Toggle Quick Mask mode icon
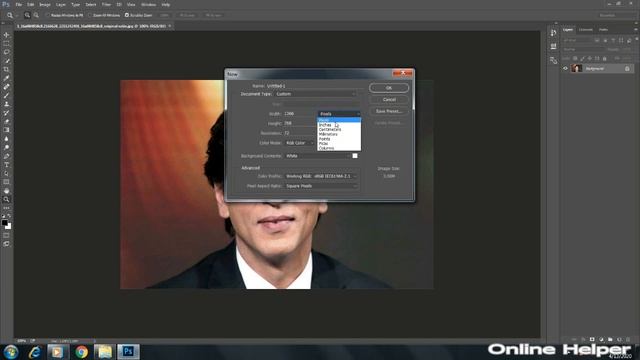The image size is (640, 360). 6,235
